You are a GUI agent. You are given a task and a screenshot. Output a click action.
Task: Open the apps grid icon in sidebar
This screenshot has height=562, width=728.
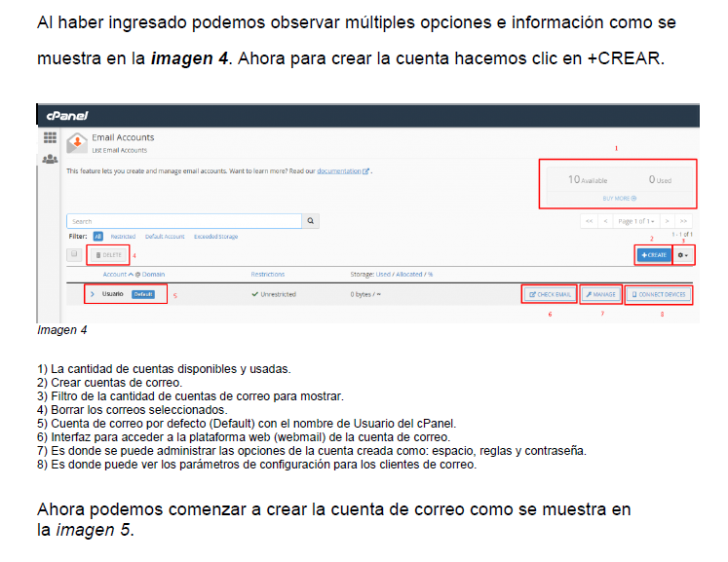pos(49,139)
